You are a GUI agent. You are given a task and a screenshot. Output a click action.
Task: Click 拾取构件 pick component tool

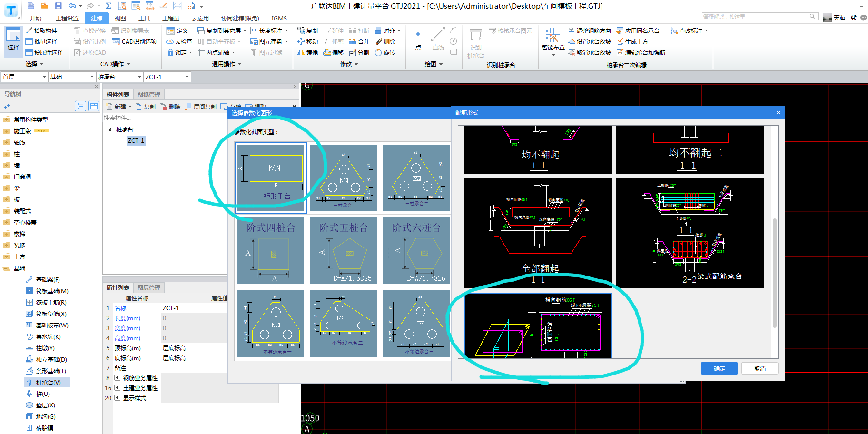pos(41,30)
